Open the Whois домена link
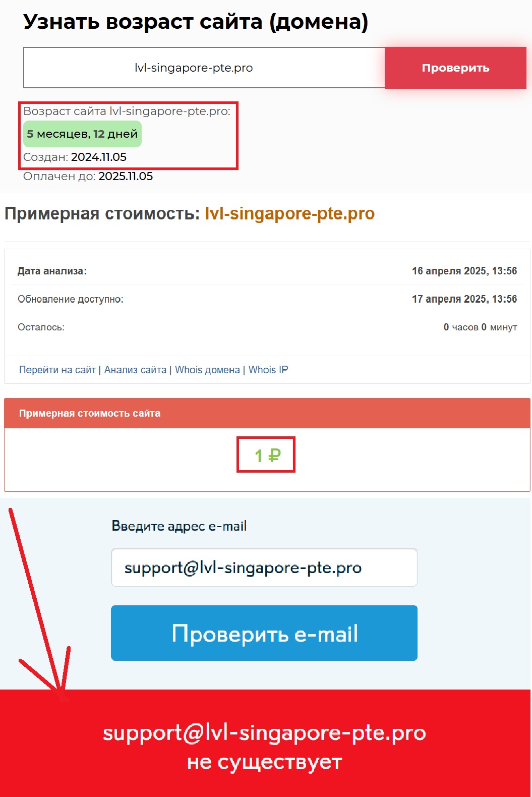The height and width of the screenshot is (797, 532). 207,370
